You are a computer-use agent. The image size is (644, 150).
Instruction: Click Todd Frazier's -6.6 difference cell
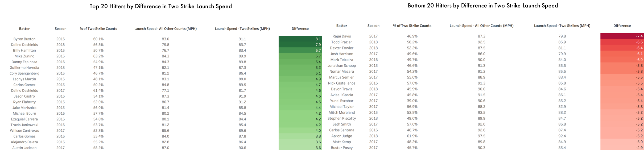coord(622,42)
